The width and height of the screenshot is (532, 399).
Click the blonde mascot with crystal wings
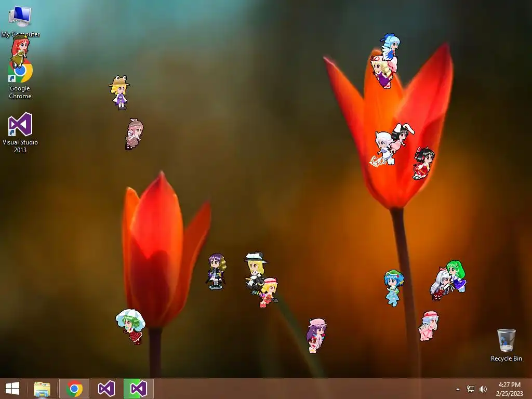click(x=269, y=292)
